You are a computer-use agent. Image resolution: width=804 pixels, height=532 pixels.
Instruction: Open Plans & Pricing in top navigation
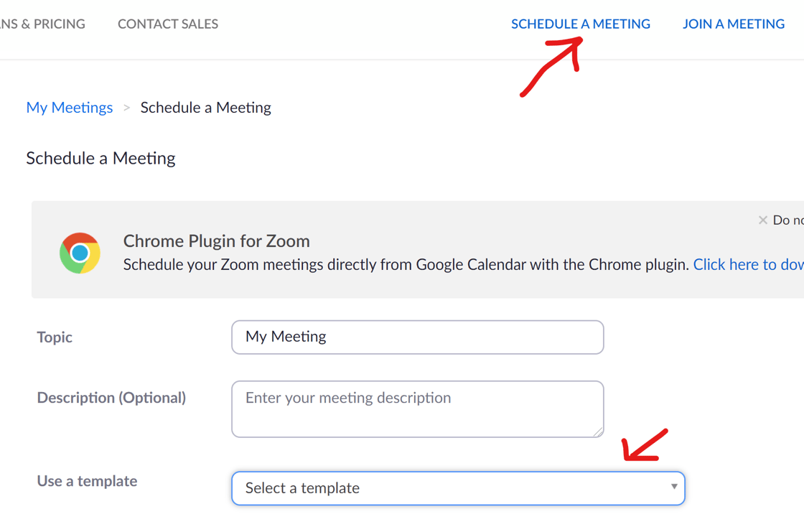(42, 24)
